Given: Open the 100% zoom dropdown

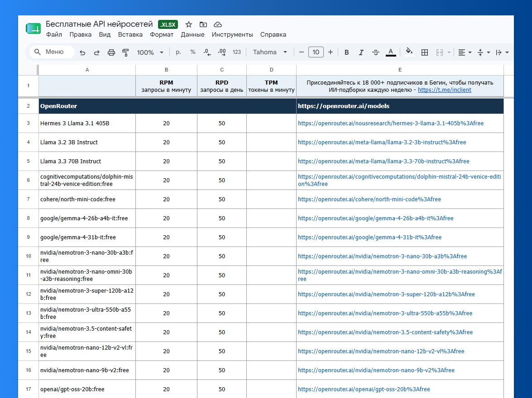Looking at the screenshot, I should point(150,52).
